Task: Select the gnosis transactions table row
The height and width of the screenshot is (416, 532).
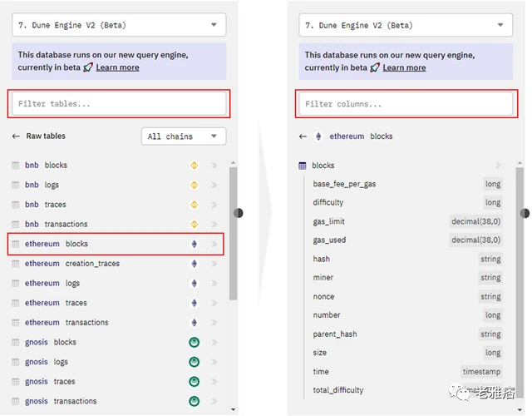Action: [x=116, y=401]
